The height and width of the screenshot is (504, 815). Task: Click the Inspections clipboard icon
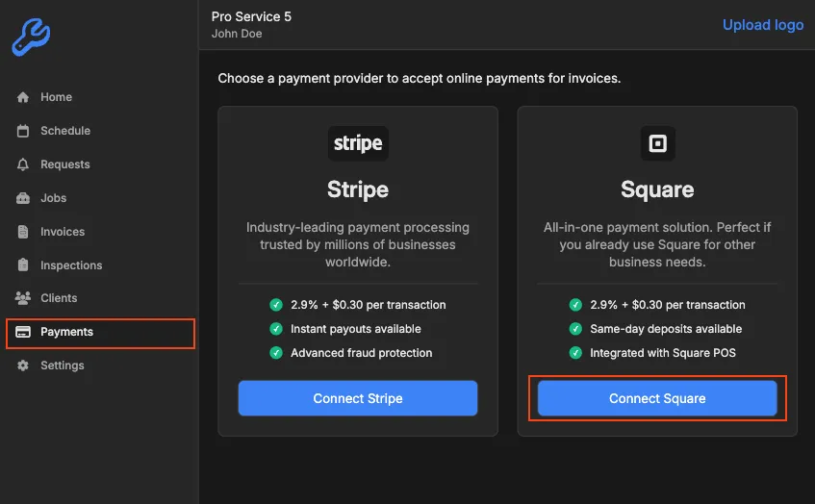(x=23, y=265)
